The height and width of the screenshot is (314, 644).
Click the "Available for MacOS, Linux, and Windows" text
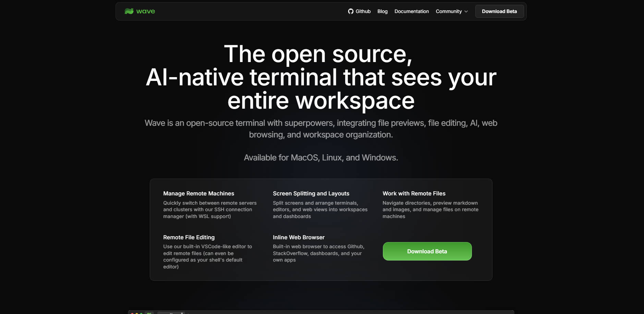pyautogui.click(x=321, y=158)
